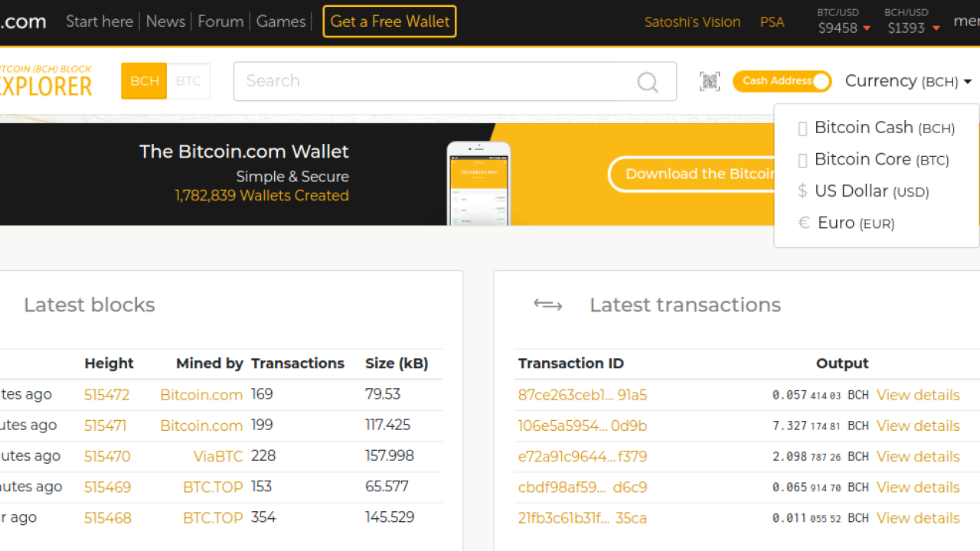Expand the BCH/USD price dropdown arrow
The width and height of the screenshot is (980, 551).
pyautogui.click(x=936, y=28)
